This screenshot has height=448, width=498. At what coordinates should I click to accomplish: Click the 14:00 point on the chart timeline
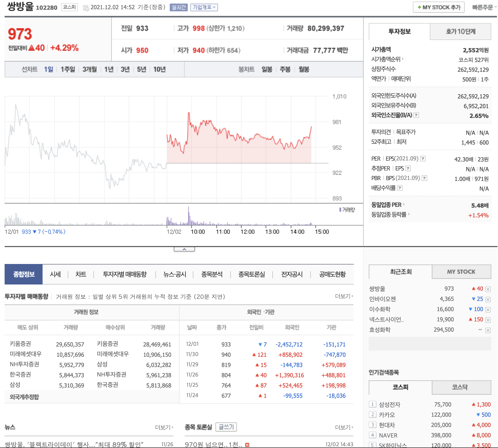[297, 232]
